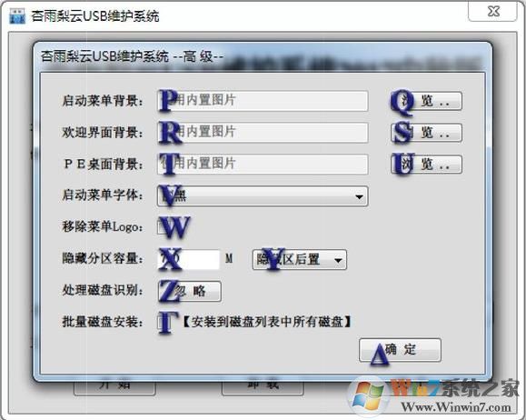Image resolution: width=526 pixels, height=420 pixels.
Task: Click the 忽略 button for 处理磁盘识别
Action: pos(190,291)
